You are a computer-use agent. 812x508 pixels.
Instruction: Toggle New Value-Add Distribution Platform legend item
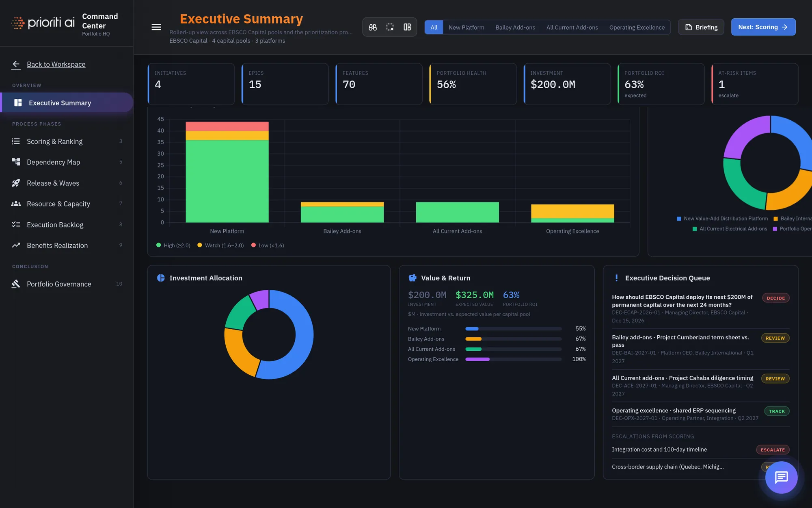(722, 219)
